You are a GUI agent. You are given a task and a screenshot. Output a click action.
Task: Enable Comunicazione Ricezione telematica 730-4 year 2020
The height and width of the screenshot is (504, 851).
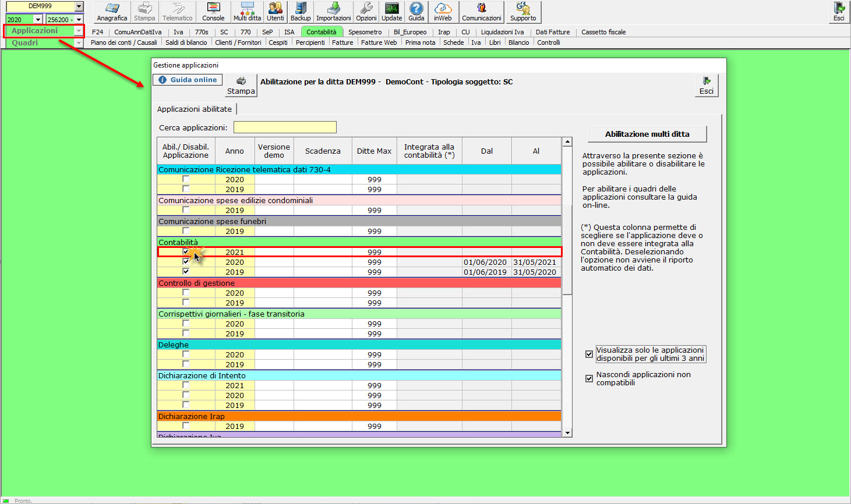click(186, 179)
